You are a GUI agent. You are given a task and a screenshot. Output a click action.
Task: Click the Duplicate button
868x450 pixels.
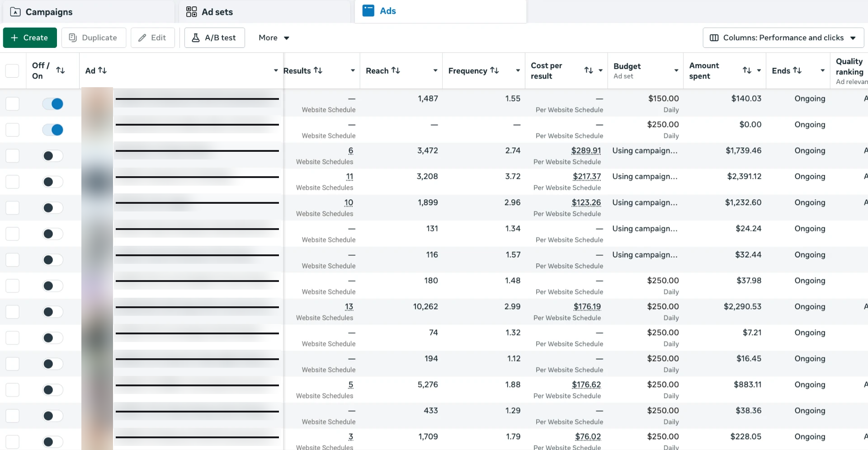[x=94, y=37]
